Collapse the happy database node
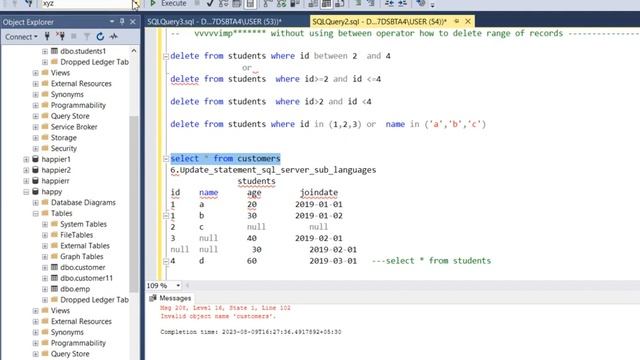Image resolution: width=640 pixels, height=360 pixels. 26,192
